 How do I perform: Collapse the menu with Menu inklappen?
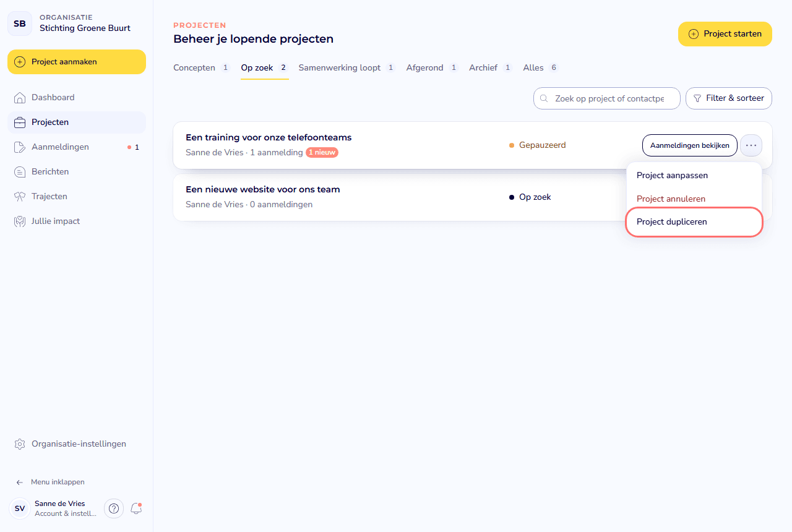(x=51, y=482)
